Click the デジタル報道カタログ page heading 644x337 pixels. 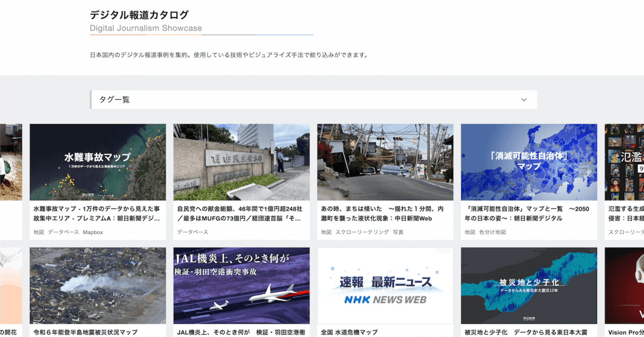click(139, 15)
